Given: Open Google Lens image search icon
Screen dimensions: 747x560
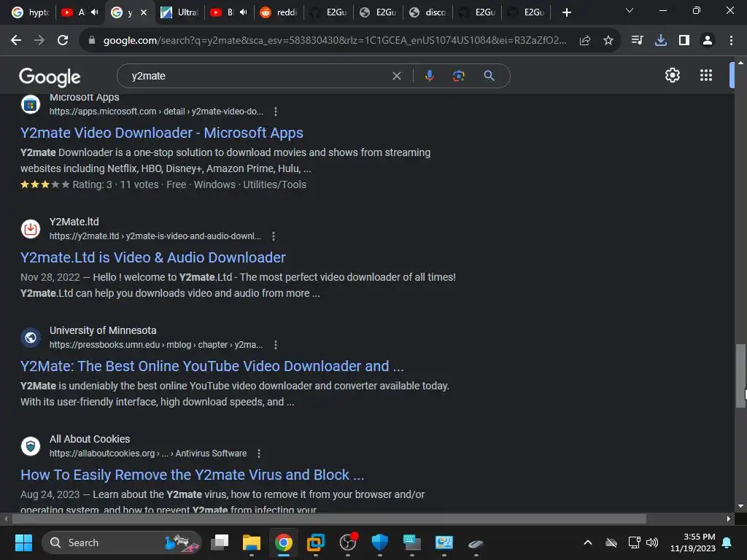Looking at the screenshot, I should point(459,76).
